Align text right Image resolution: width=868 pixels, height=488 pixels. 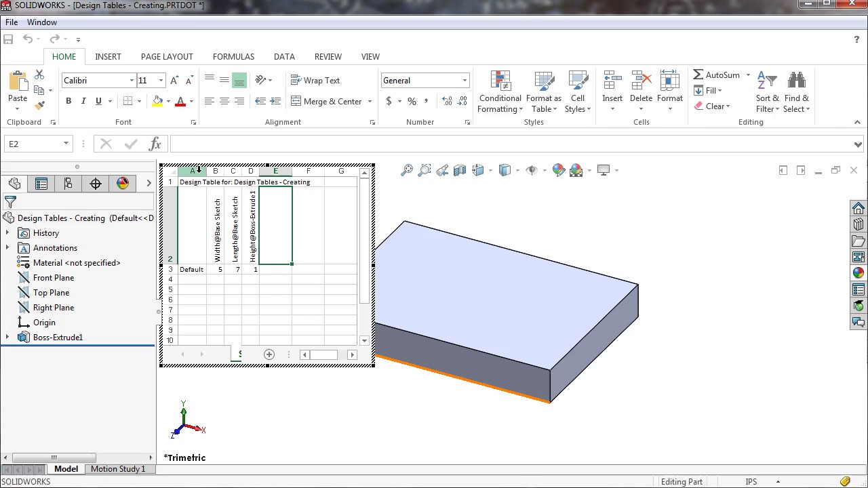[239, 101]
